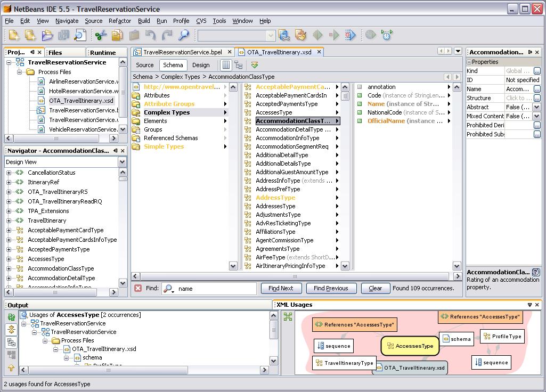
Task: Click scroll-down arrow of complex types column
Action: [345, 266]
